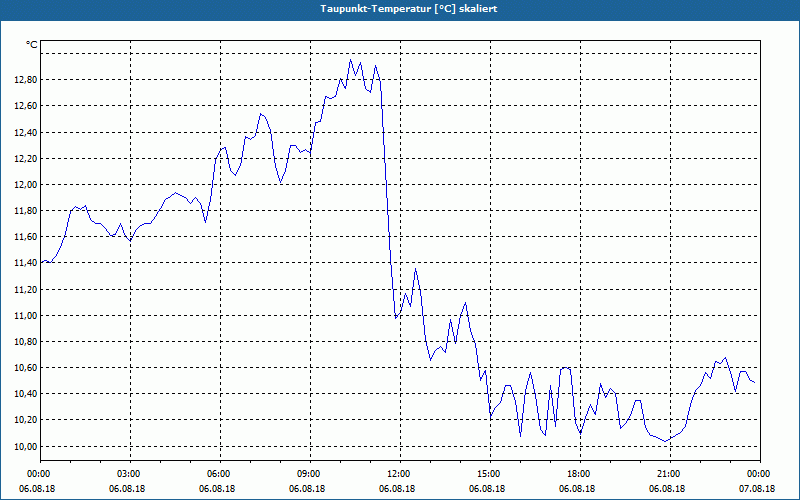Click the 11,80 y-axis label
The width and height of the screenshot is (800, 500).
[27, 210]
